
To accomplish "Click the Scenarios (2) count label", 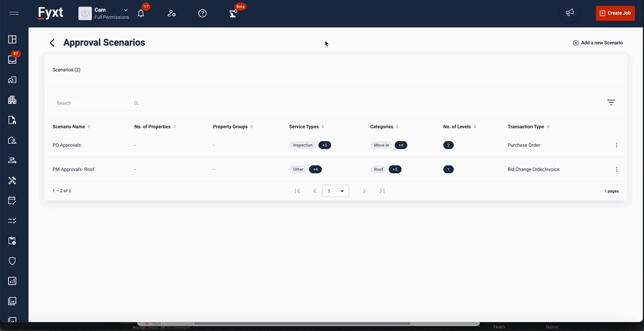I will click(x=66, y=70).
